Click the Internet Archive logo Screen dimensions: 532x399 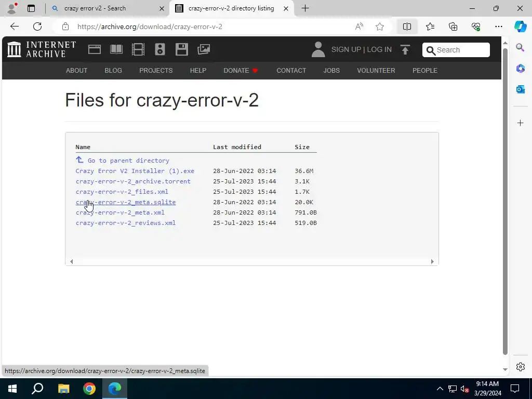[42, 49]
